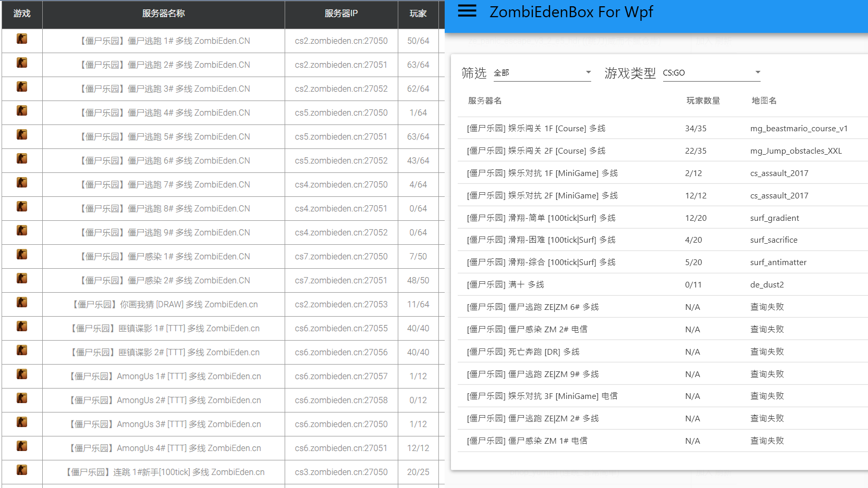Click server name 匪镇谍影 2# [TTT] 多线
This screenshot has width=868, height=488.
point(164,352)
